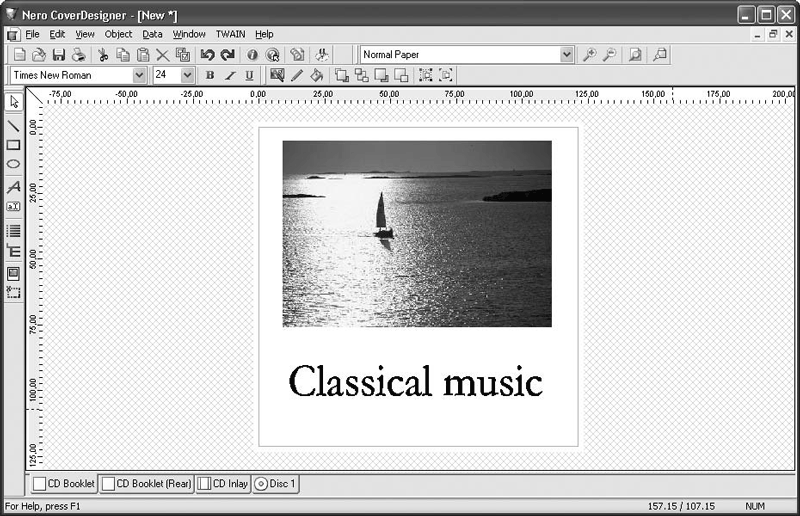
Task: Select the Line drawing tool
Action: pyautogui.click(x=14, y=126)
